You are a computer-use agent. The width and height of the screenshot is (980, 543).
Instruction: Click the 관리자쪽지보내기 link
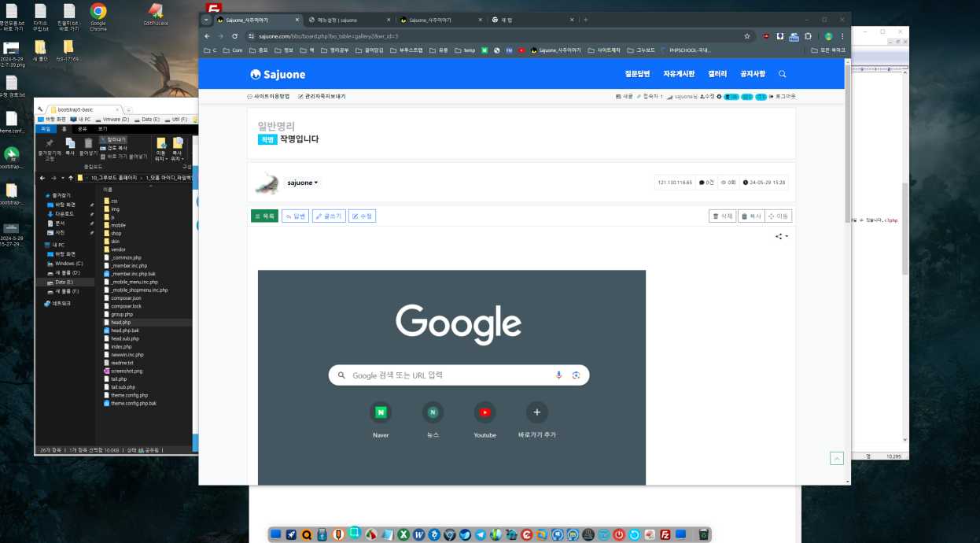[x=321, y=96]
